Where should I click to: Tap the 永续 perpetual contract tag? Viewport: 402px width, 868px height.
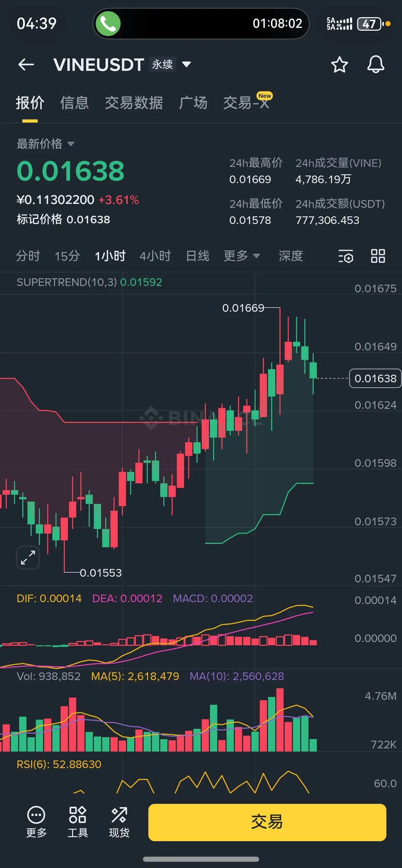tap(162, 64)
